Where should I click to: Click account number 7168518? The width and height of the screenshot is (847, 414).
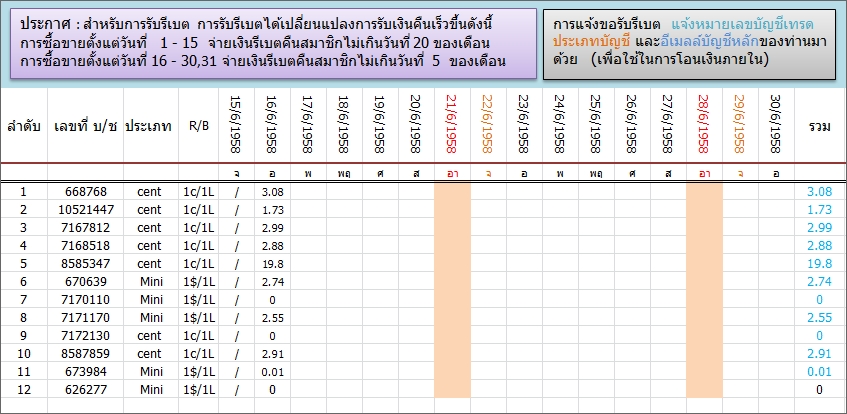(x=86, y=245)
